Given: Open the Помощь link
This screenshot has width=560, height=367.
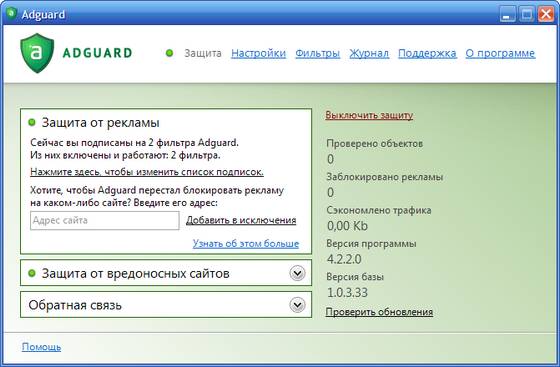Looking at the screenshot, I should click(41, 347).
